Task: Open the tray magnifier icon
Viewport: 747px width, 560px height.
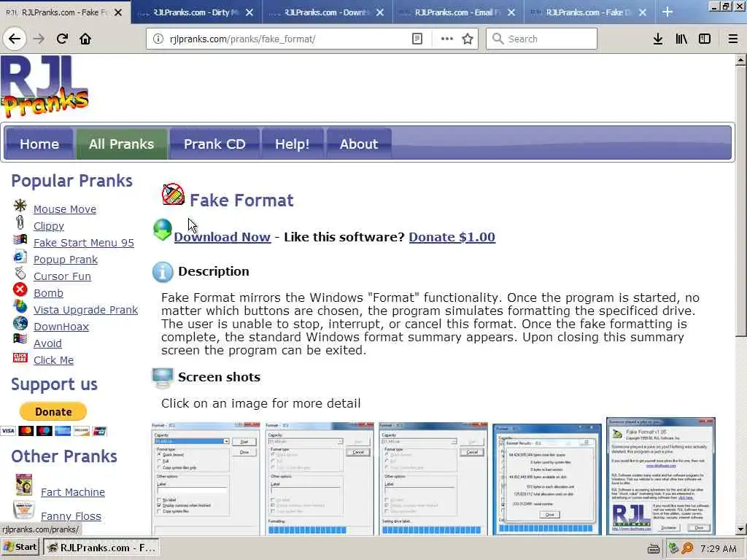Action: coord(687,548)
